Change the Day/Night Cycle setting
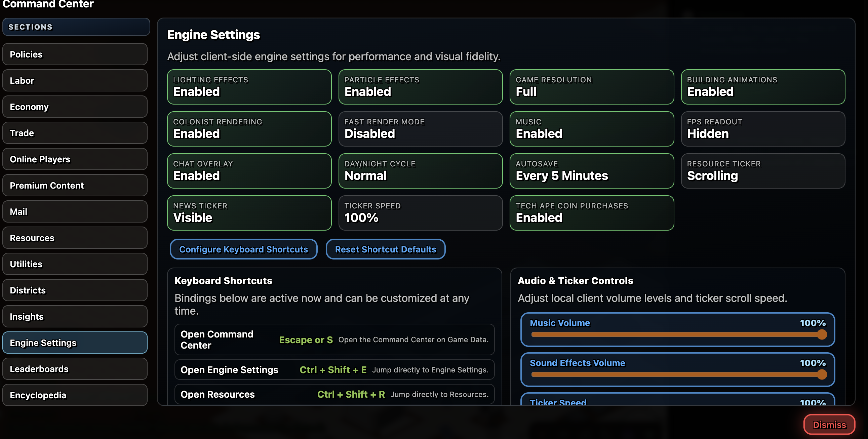 click(421, 171)
